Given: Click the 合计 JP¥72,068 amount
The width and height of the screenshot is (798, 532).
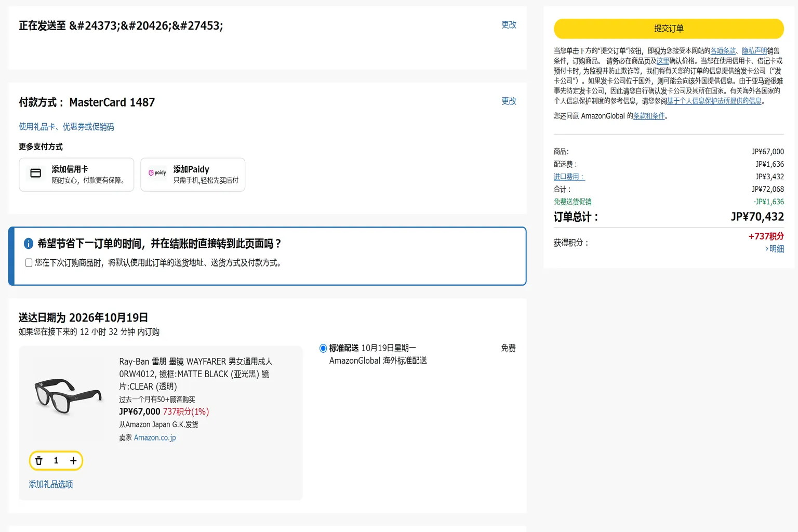Looking at the screenshot, I should coord(768,189).
